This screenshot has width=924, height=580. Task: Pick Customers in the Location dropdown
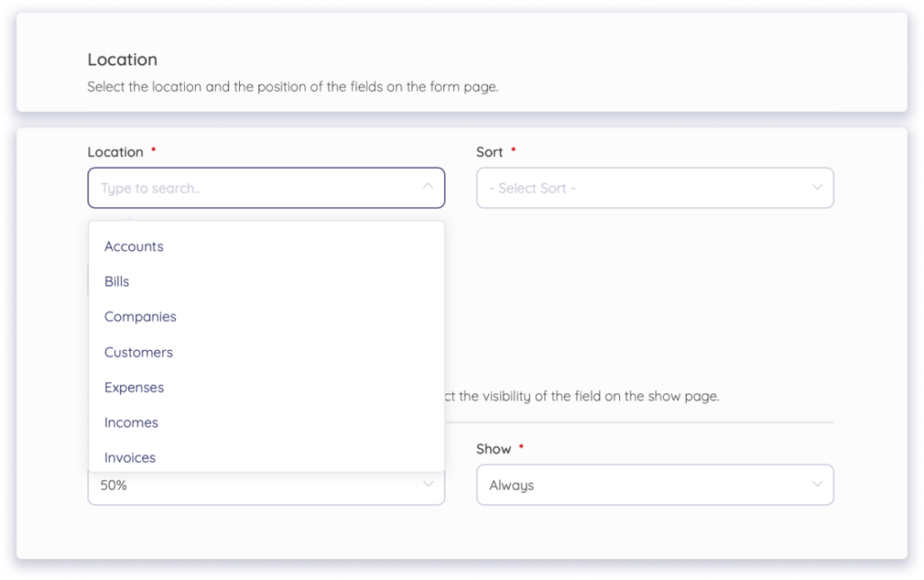pyautogui.click(x=138, y=352)
